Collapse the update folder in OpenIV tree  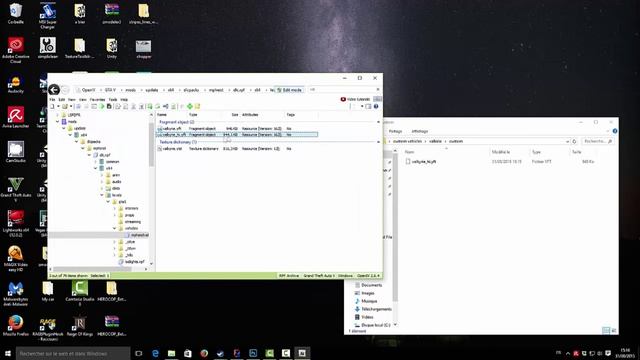pyautogui.click(x=64, y=128)
